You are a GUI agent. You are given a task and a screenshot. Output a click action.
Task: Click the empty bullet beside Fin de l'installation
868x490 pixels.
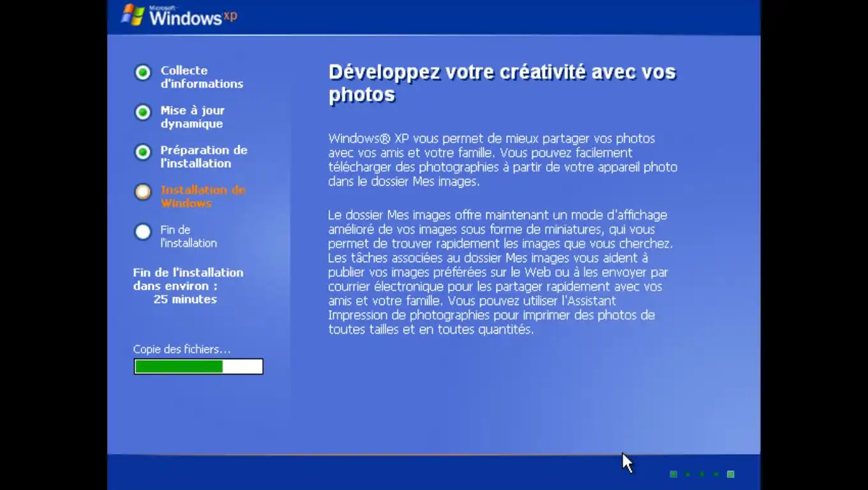[x=143, y=231]
